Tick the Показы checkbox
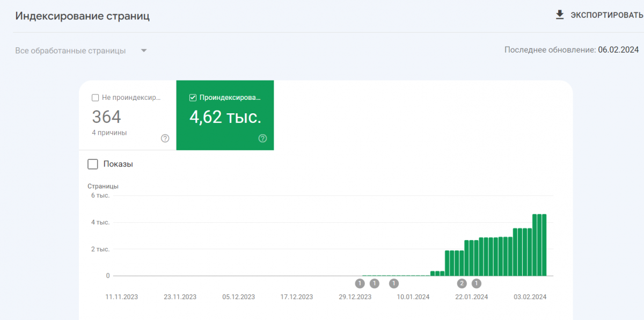The width and height of the screenshot is (644, 320). (x=93, y=164)
